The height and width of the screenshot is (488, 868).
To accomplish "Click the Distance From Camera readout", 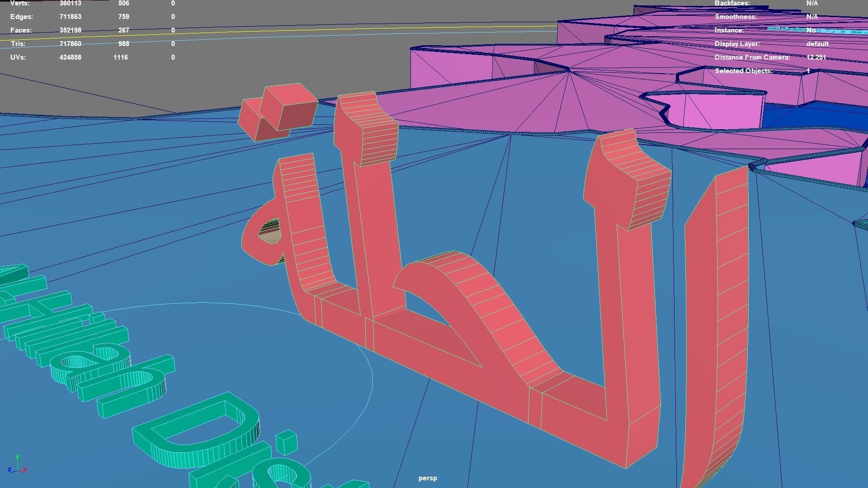I will [816, 57].
